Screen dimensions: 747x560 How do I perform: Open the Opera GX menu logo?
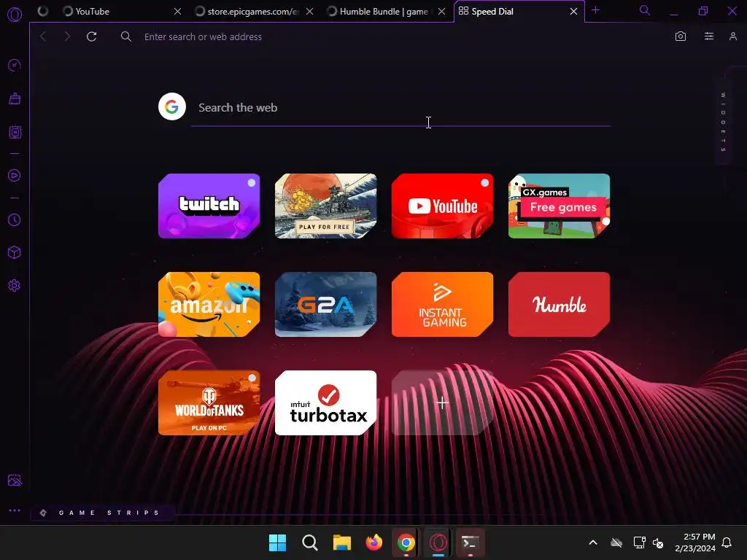[x=15, y=15]
